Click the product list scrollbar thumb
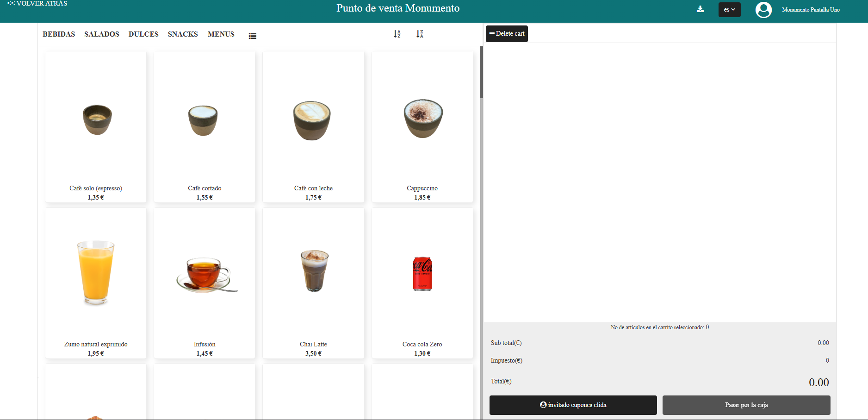 pyautogui.click(x=482, y=72)
